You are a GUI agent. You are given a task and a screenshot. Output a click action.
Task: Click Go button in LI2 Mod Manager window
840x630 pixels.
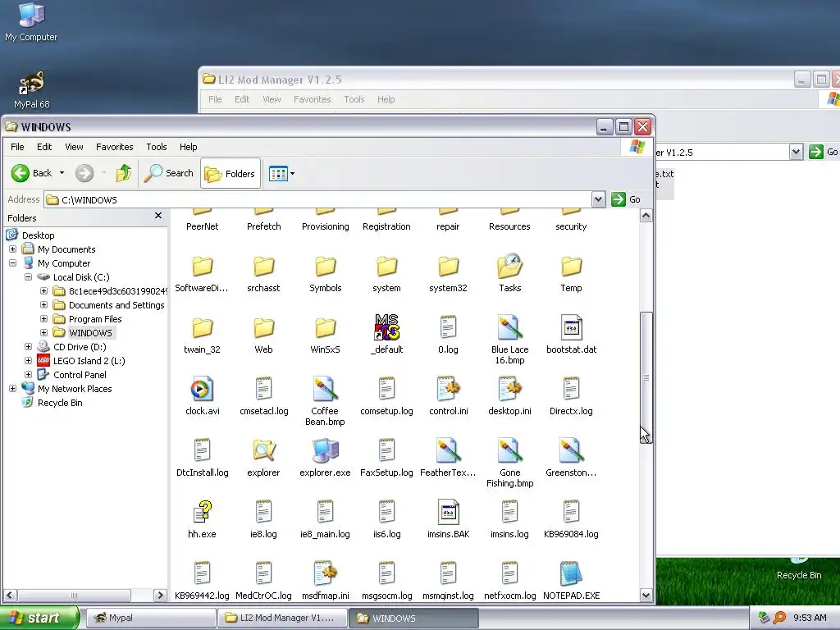point(824,152)
